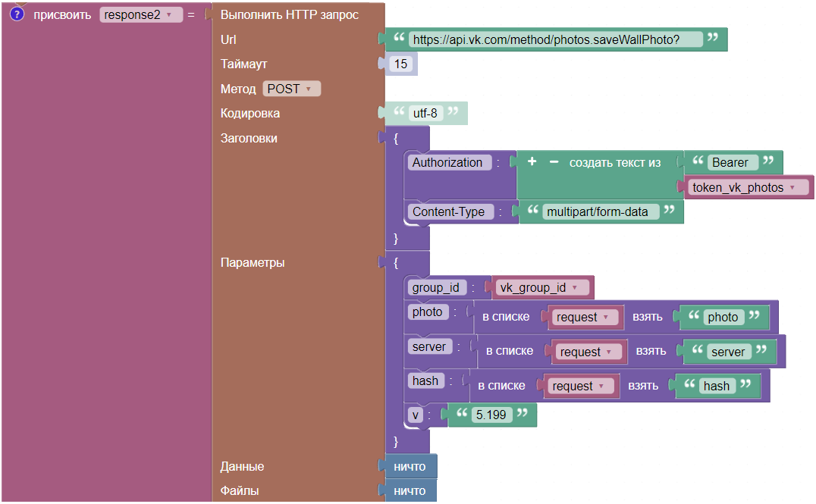
Task: Edit the quoted server text value
Action: [x=728, y=352]
